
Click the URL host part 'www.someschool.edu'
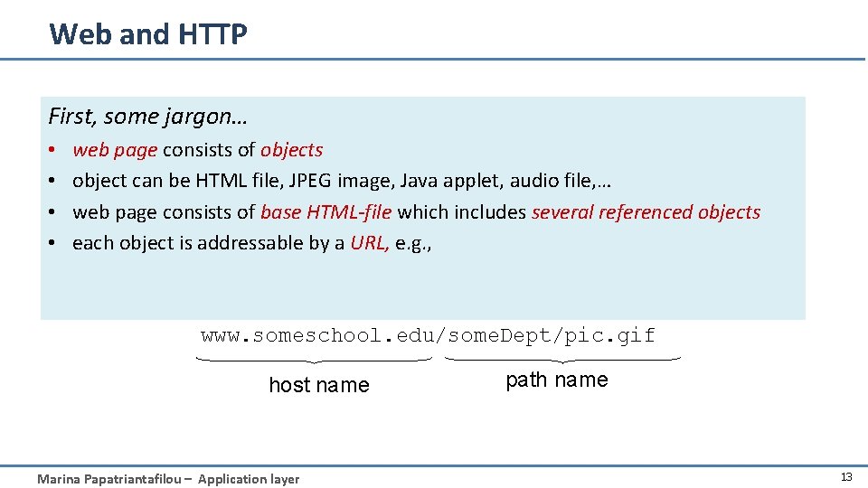click(x=318, y=336)
